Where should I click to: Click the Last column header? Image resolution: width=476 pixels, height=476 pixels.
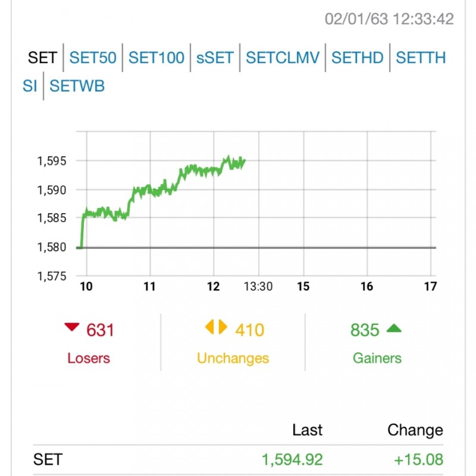(307, 430)
